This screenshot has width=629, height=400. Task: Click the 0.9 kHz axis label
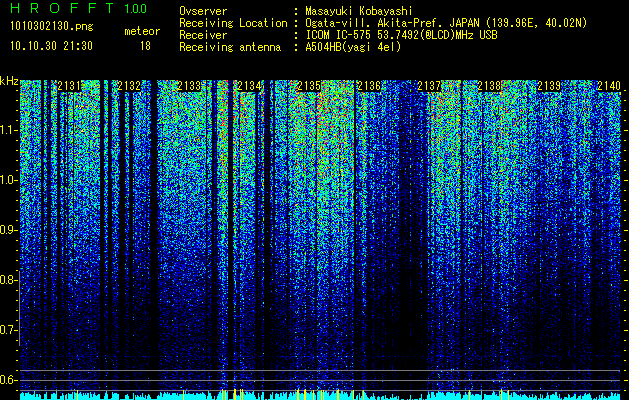(x=8, y=230)
